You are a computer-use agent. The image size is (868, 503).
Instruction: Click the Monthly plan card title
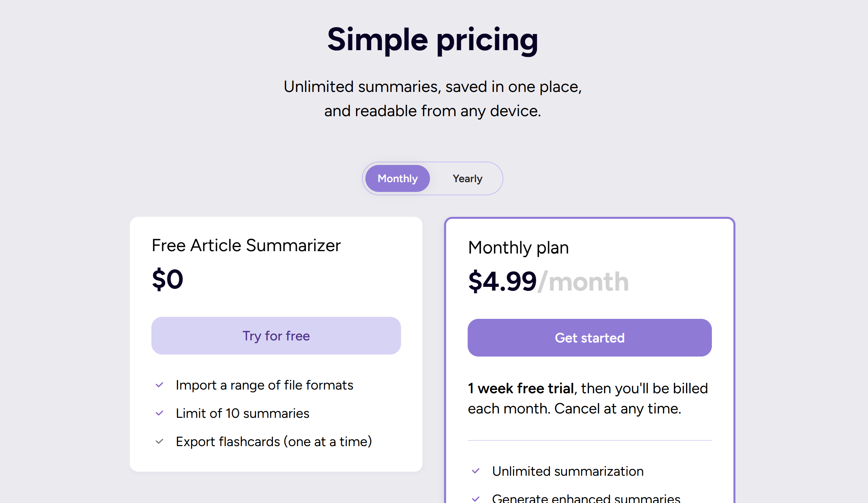518,248
